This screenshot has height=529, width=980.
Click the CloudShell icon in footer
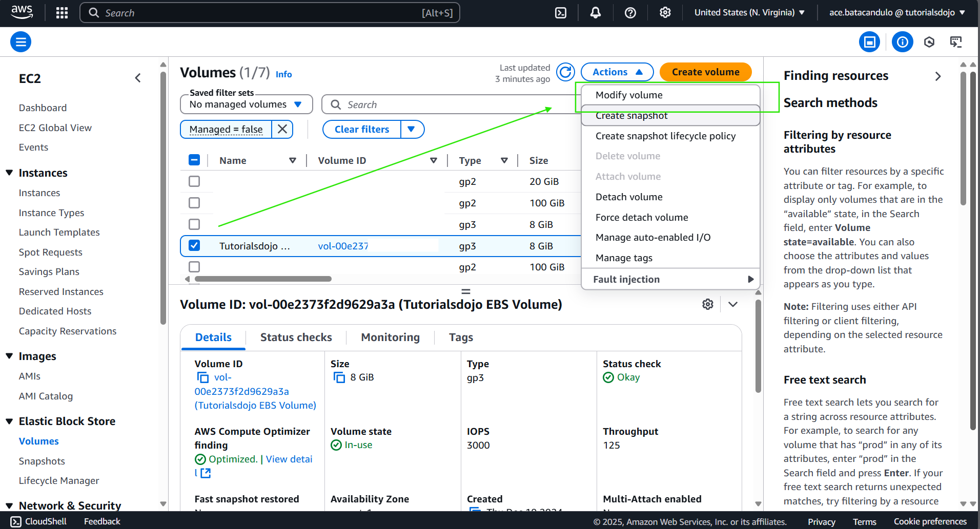(x=16, y=521)
